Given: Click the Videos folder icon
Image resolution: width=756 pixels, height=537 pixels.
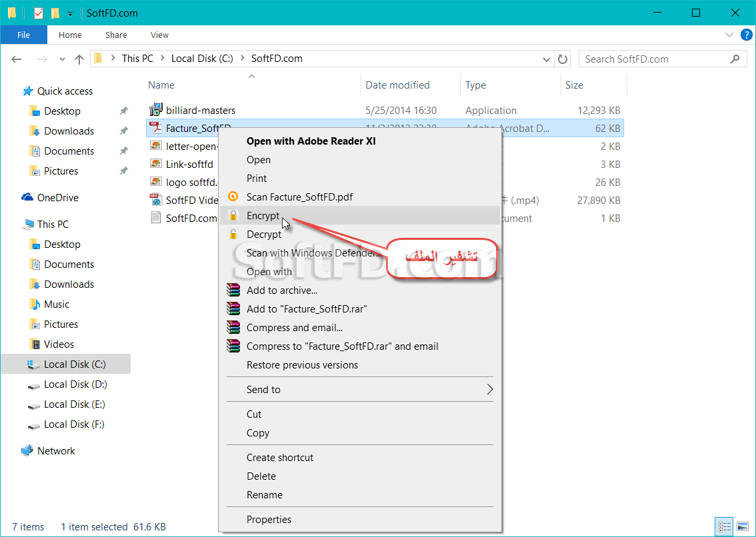Looking at the screenshot, I should [x=35, y=344].
